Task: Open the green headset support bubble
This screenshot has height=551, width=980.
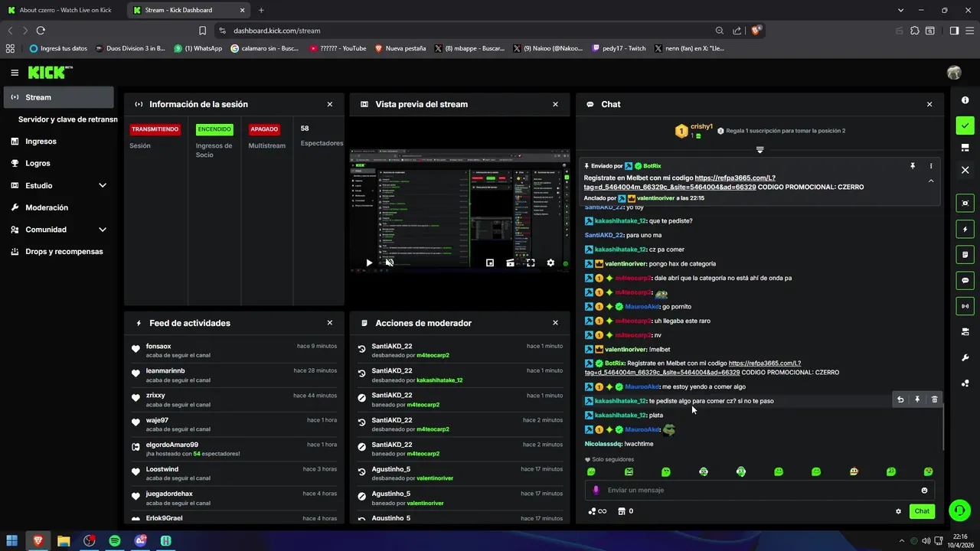Action: (x=959, y=510)
